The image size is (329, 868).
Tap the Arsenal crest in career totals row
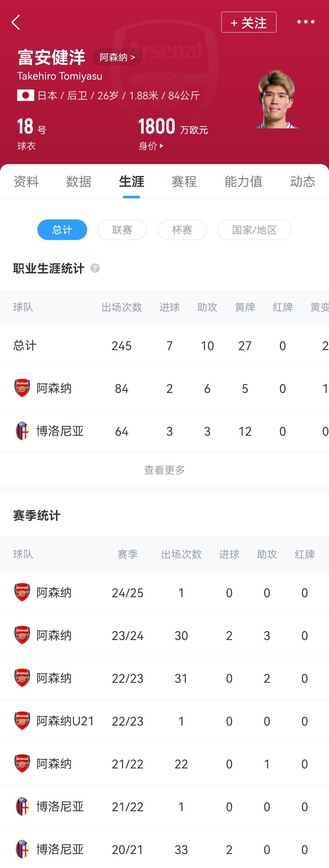point(22,388)
